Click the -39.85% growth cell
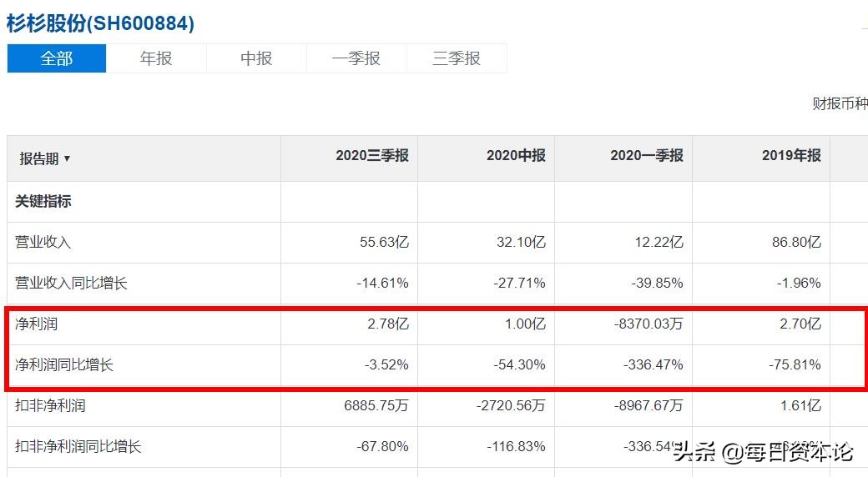The image size is (868, 477). tap(657, 284)
